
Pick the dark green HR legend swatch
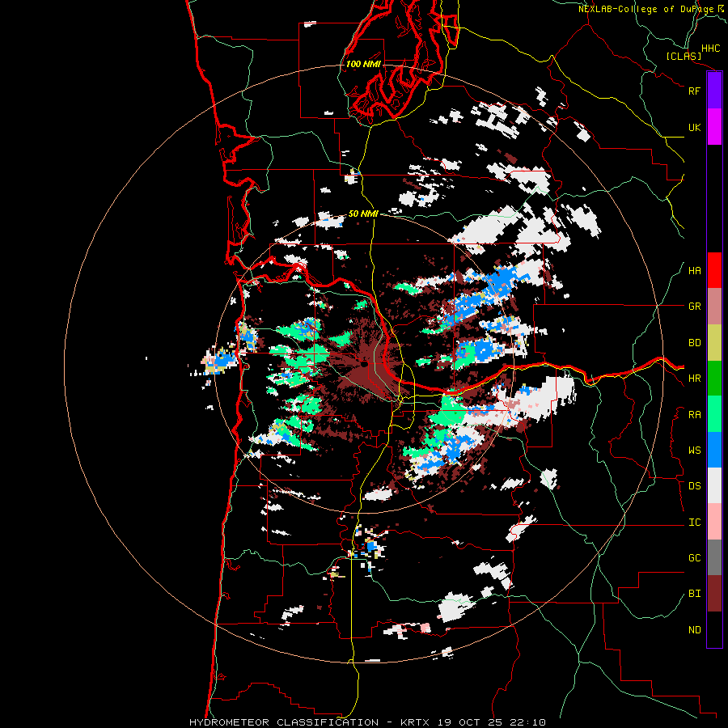click(714, 378)
